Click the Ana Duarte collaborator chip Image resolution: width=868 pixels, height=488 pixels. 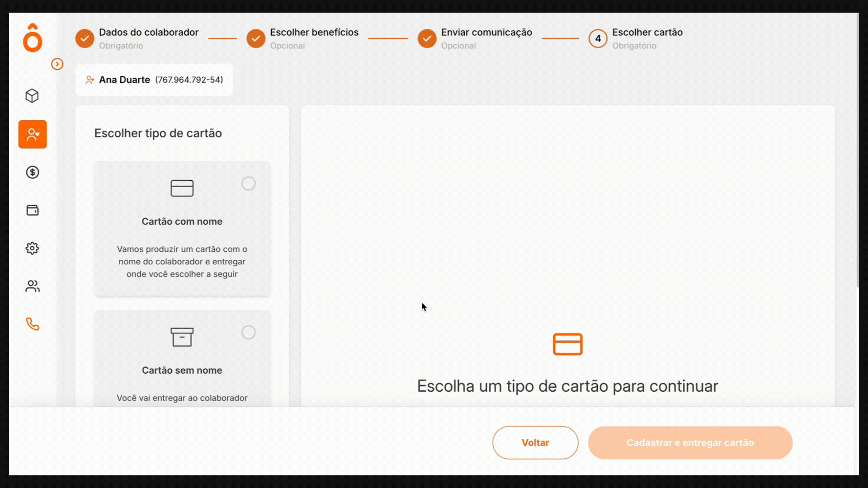click(x=154, y=80)
